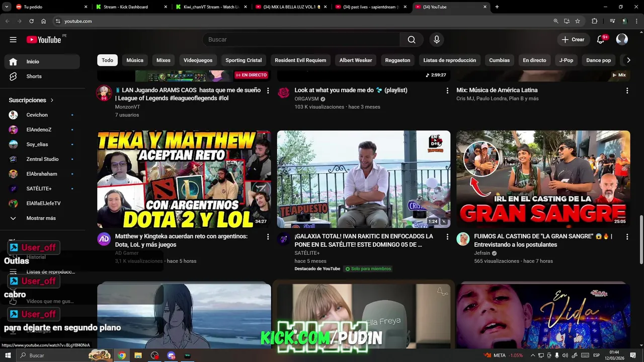Click the YouTube logo
The image size is (644, 362).
pos(44,40)
